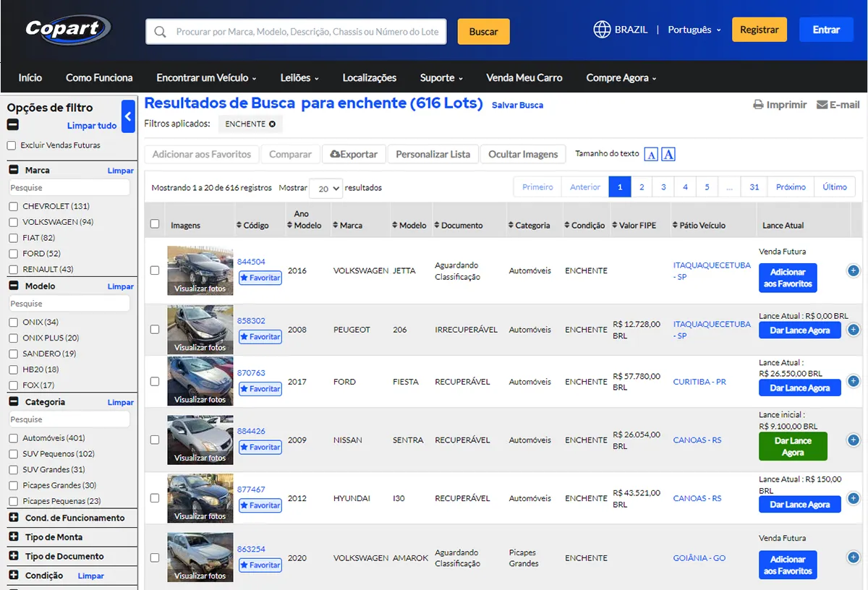
Task: Open the Português language dropdown
Action: point(694,30)
